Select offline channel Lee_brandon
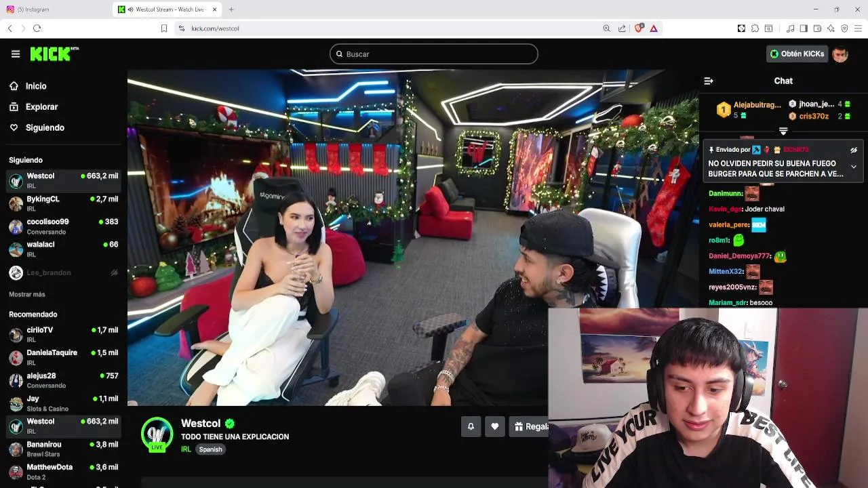Image resolution: width=868 pixels, height=488 pixels. (x=64, y=272)
